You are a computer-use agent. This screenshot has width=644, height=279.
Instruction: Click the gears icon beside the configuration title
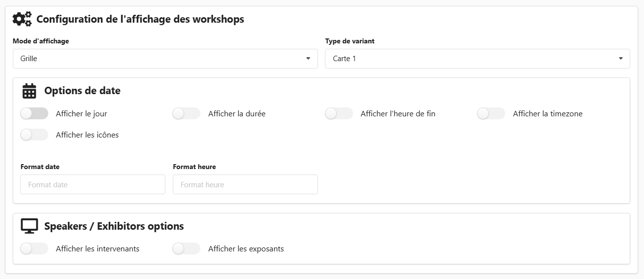coord(22,19)
